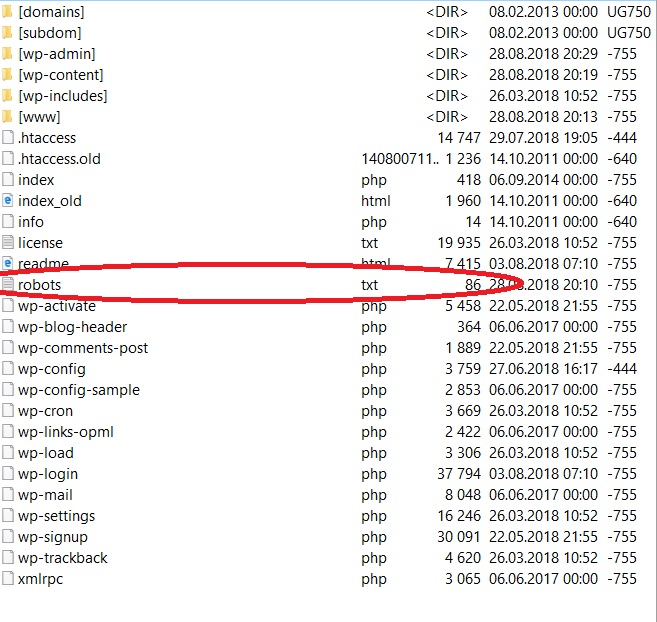Click the txt extension of license file
The image size is (657, 622).
pos(370,243)
